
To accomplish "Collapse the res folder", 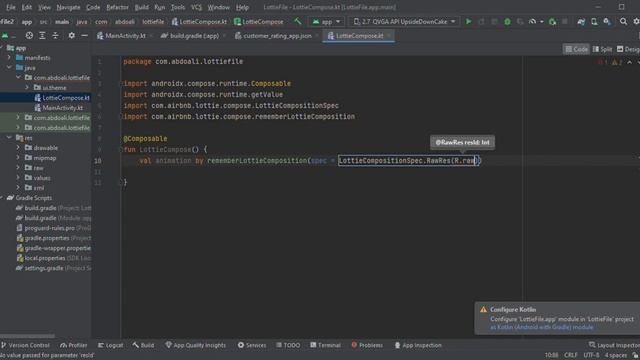I will 9,138.
